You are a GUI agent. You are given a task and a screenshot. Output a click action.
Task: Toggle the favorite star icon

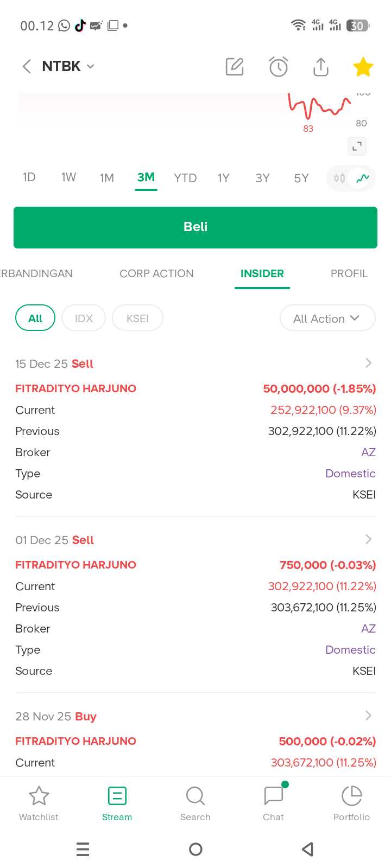[x=363, y=67]
